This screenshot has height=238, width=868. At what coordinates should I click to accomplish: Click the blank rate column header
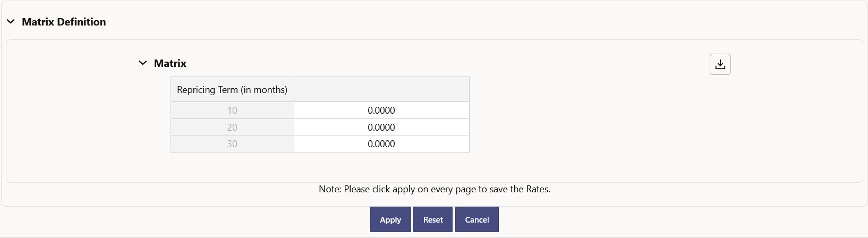381,90
